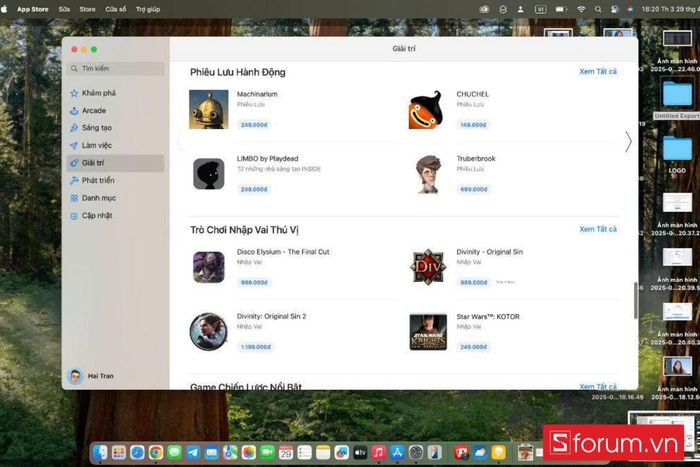Screen dimensions: 700x467
Task: Buy Star Wars: KOTOR price button
Action: click(473, 347)
